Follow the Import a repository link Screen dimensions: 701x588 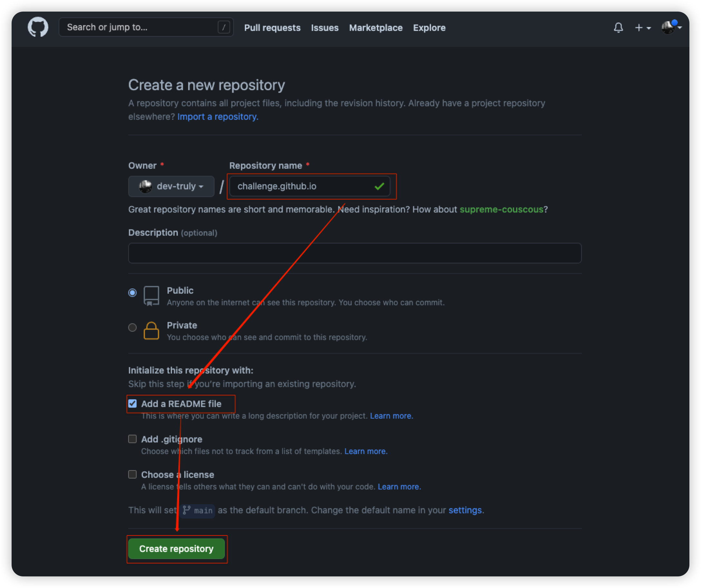pos(218,117)
